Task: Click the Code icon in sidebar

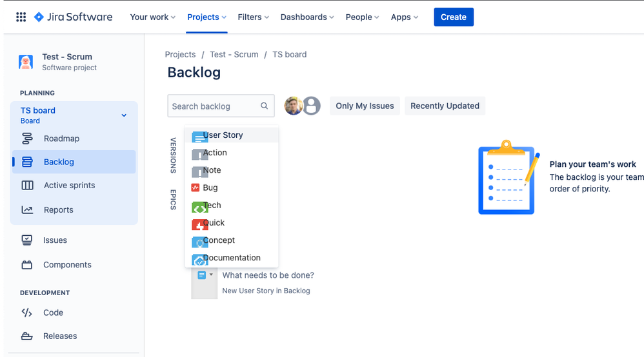Action: (26, 313)
